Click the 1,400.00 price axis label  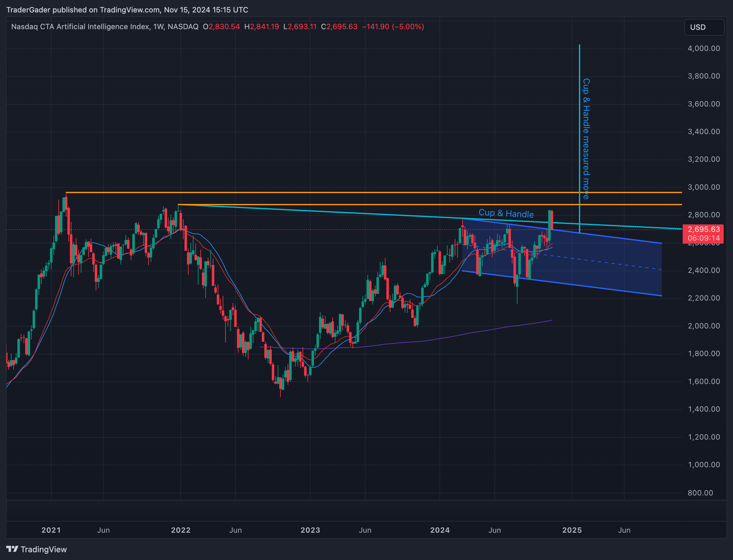pyautogui.click(x=704, y=409)
